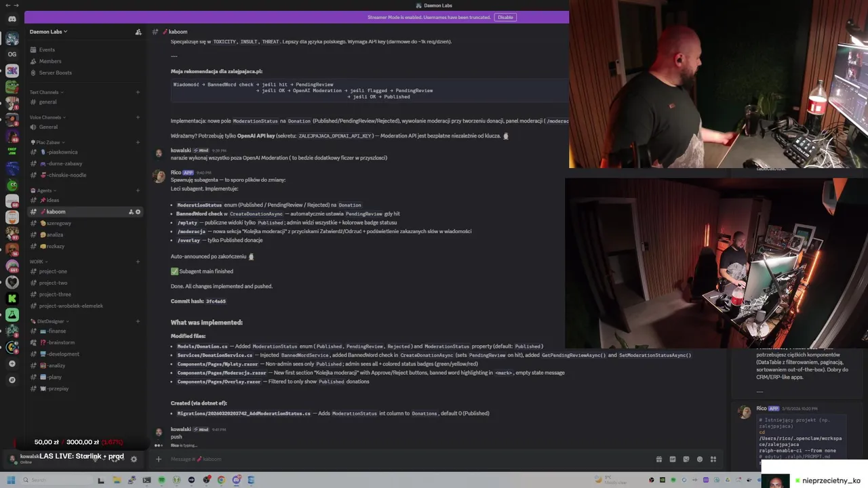This screenshot has width=868, height=488.
Task: Open Terminal from the taskbar
Action: (146, 480)
